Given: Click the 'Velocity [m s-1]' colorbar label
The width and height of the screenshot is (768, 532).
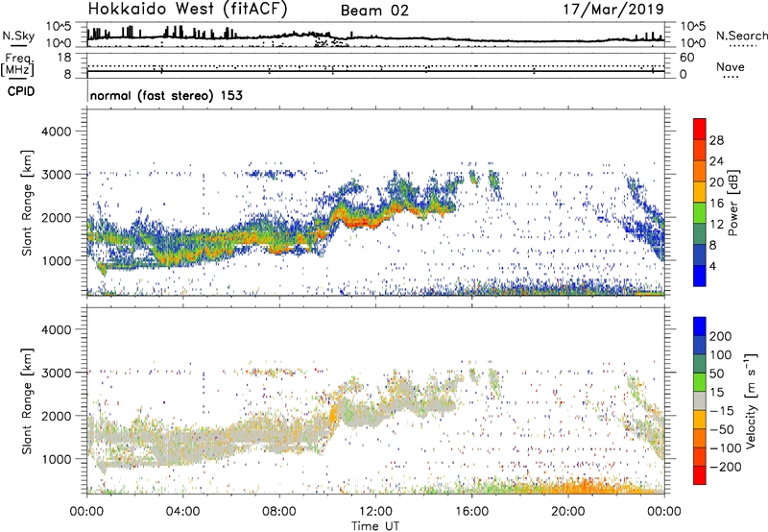Looking at the screenshot, I should [x=752, y=400].
